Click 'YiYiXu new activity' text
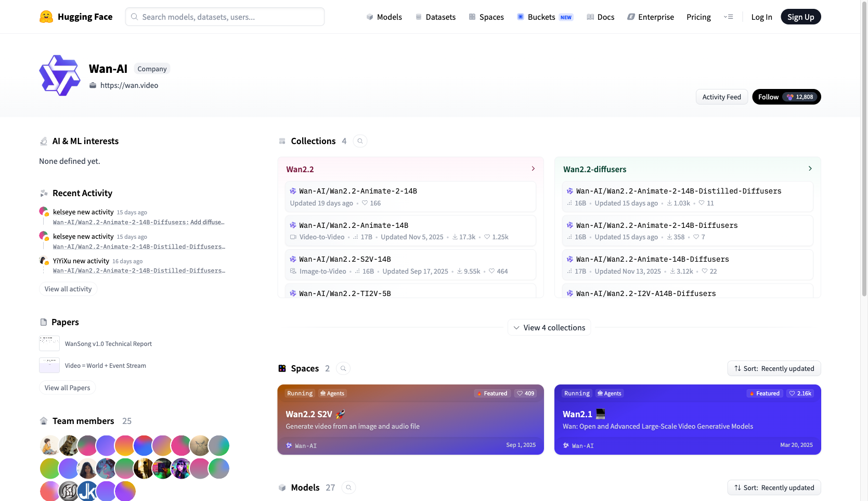This screenshot has height=501, width=868. tap(81, 261)
